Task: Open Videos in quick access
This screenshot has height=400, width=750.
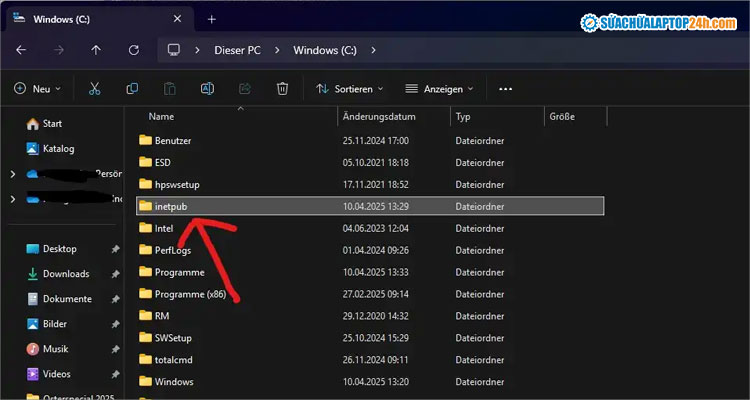Action: (49, 374)
